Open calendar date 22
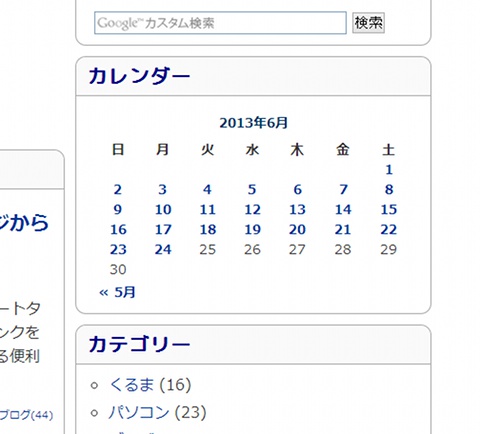This screenshot has width=480, height=434. [389, 230]
